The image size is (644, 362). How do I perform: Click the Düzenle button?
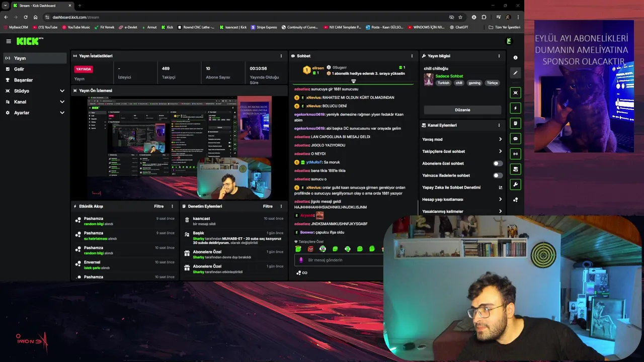pyautogui.click(x=462, y=110)
